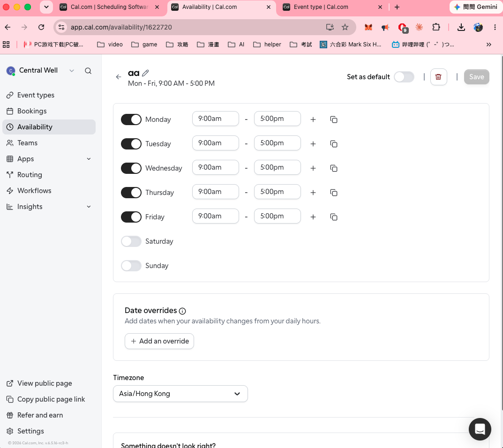Open View public page link
Viewport: 503px width, 448px height.
[49, 383]
